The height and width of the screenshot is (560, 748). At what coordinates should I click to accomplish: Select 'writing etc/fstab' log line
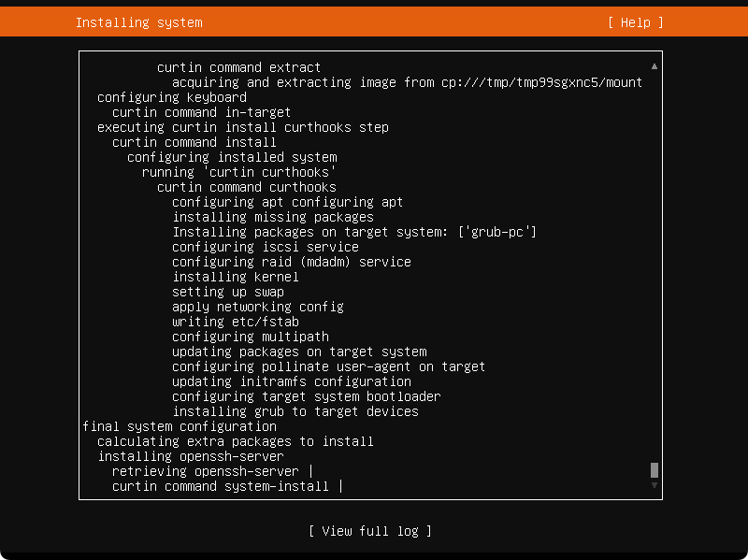pos(236,322)
